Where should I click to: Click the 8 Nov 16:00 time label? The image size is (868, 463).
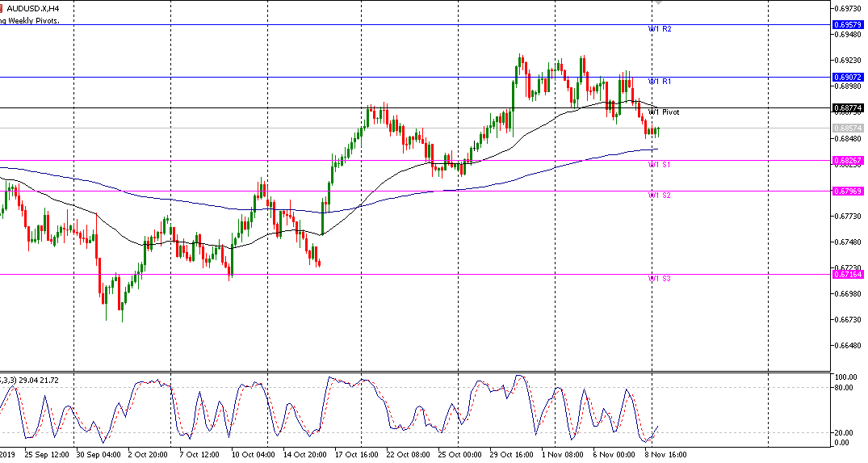point(665,455)
